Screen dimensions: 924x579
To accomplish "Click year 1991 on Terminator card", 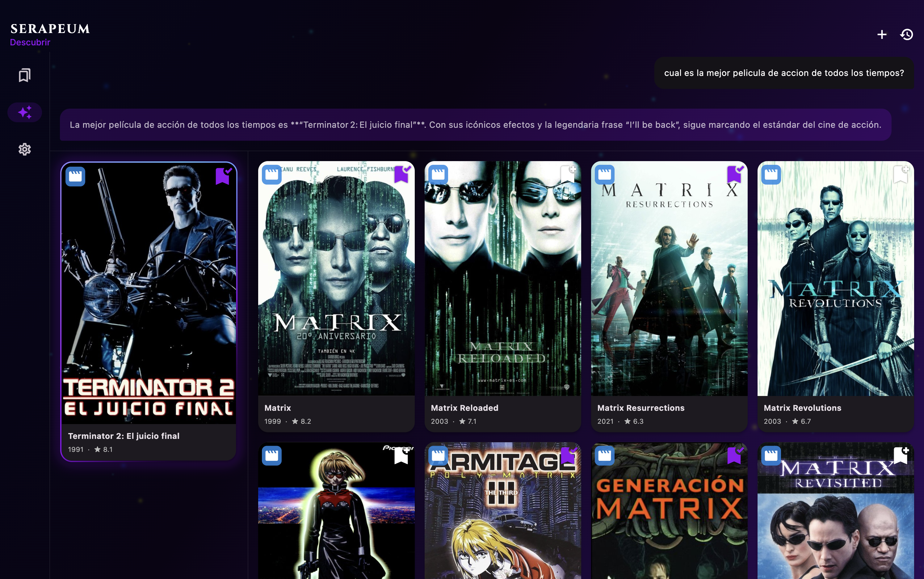I will [75, 449].
